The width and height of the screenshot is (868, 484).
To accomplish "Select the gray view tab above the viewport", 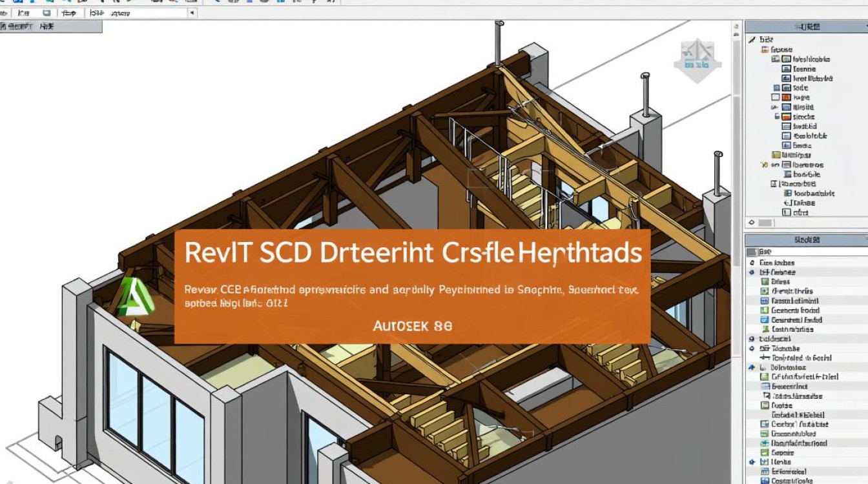I will point(50,27).
